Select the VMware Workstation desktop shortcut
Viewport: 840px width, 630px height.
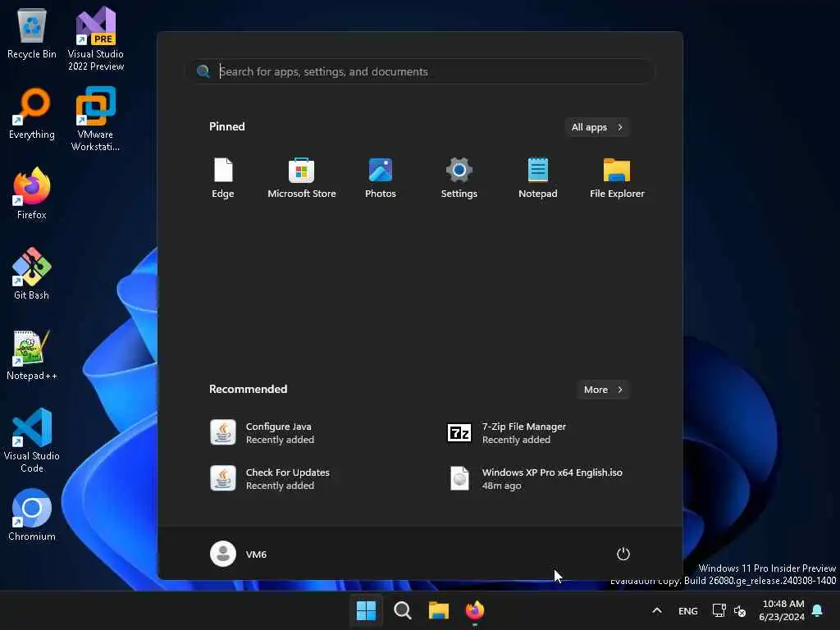click(x=96, y=119)
